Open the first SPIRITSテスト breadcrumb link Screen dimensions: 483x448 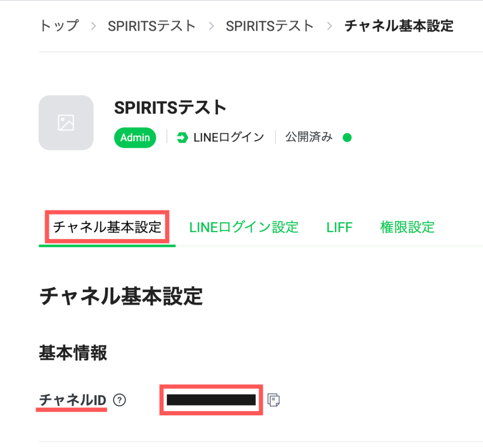pyautogui.click(x=151, y=26)
